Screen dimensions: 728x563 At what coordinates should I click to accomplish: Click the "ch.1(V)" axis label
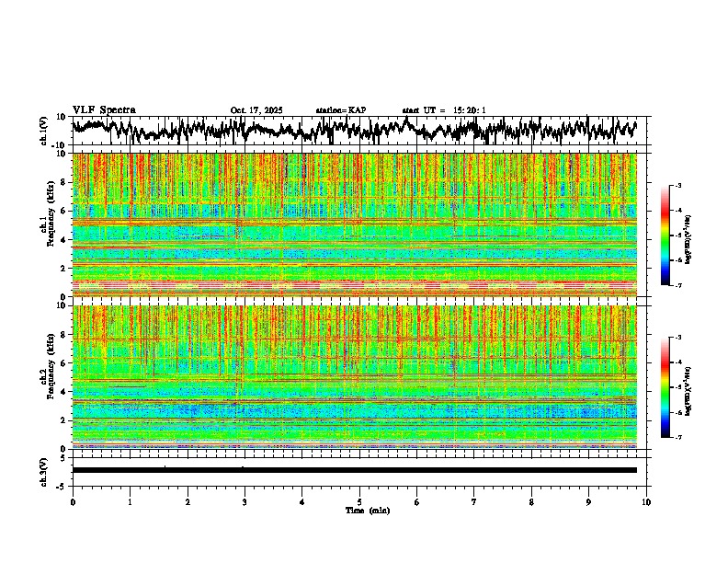(44, 131)
